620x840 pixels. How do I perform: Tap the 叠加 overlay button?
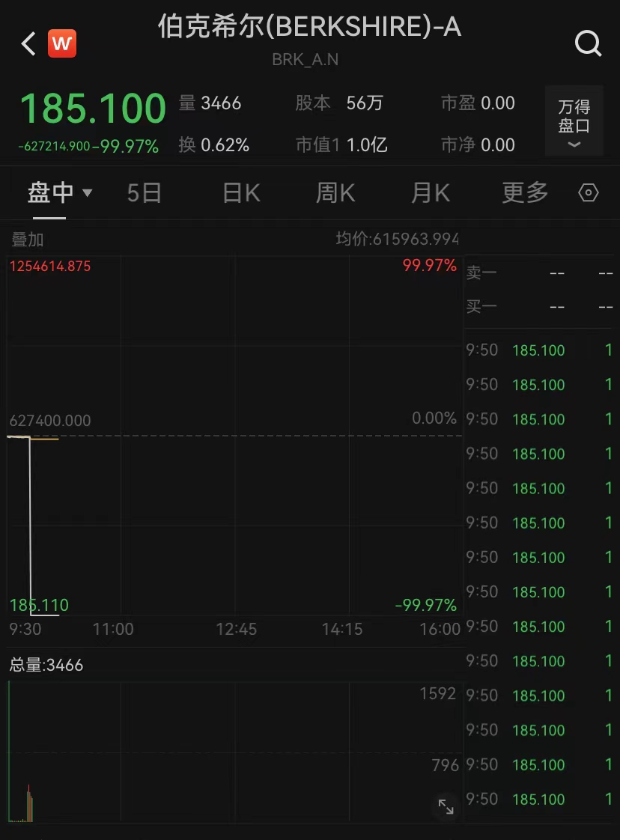(27, 240)
